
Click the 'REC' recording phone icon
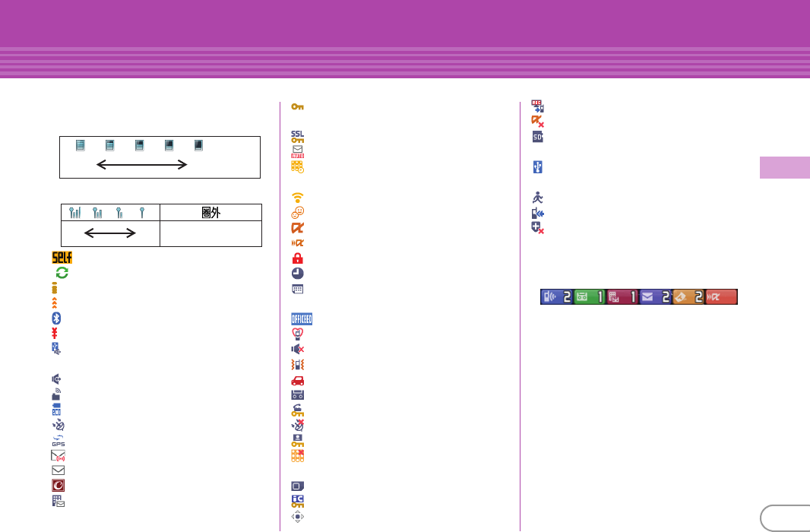(538, 106)
